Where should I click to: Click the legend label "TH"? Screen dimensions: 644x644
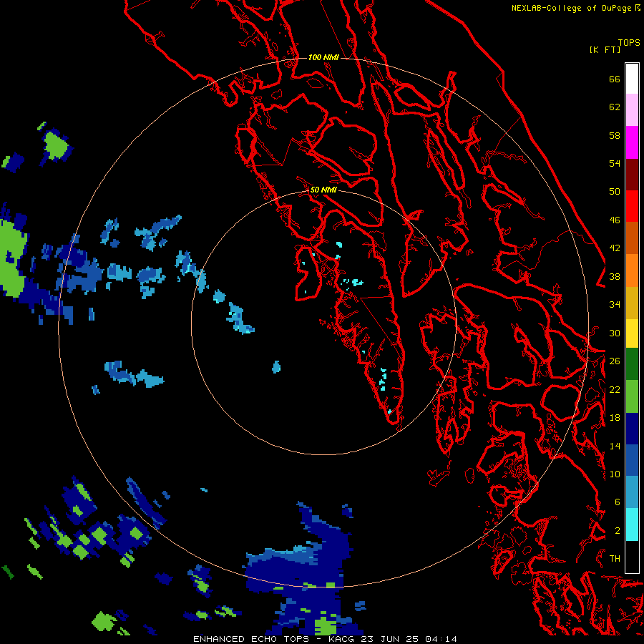(615, 559)
